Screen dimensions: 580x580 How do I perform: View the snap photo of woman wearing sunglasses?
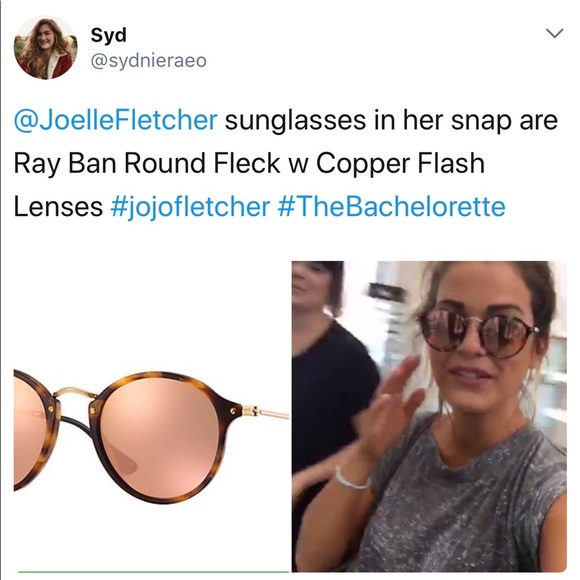click(x=429, y=416)
